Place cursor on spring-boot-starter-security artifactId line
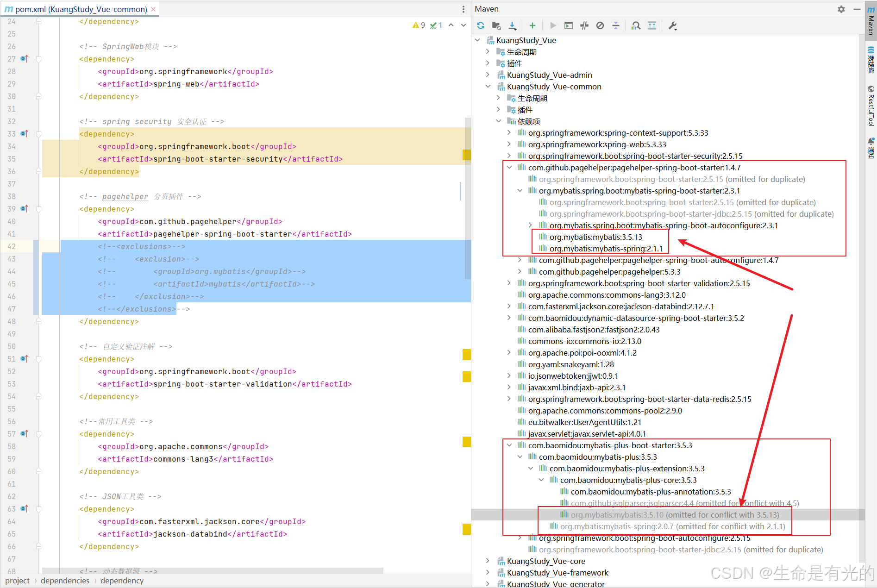Screen dimensions: 877x588 (220, 159)
